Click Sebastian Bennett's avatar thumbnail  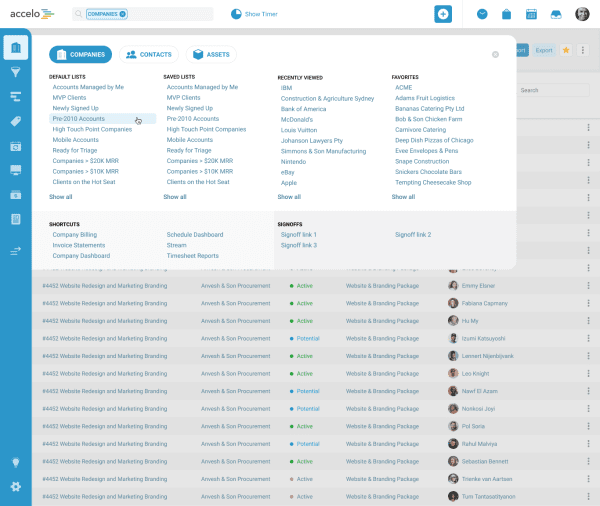453,461
